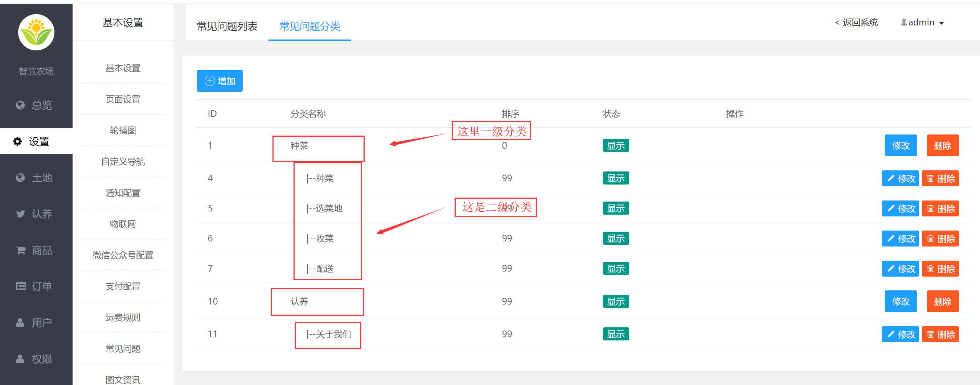Image resolution: width=980 pixels, height=385 pixels.
Task: Open 轮播图 submenu item
Action: click(x=123, y=131)
